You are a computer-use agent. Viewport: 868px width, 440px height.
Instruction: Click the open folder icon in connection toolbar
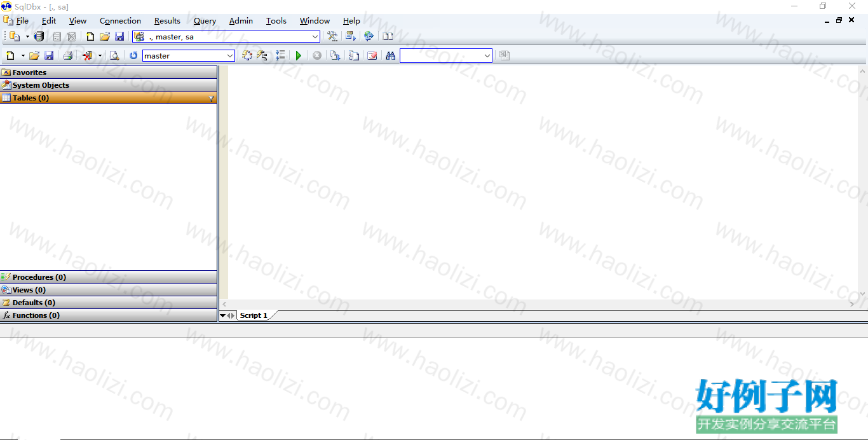(x=105, y=37)
